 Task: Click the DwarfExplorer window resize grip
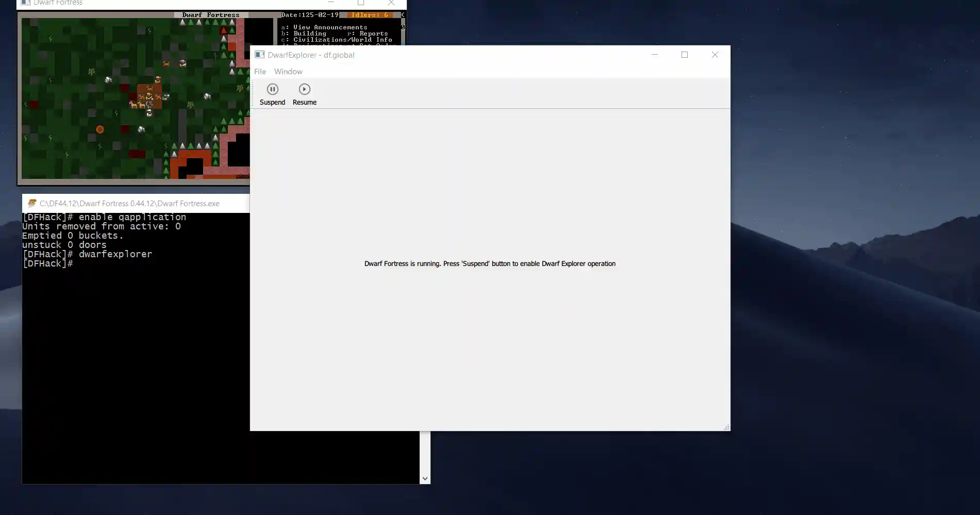point(726,427)
